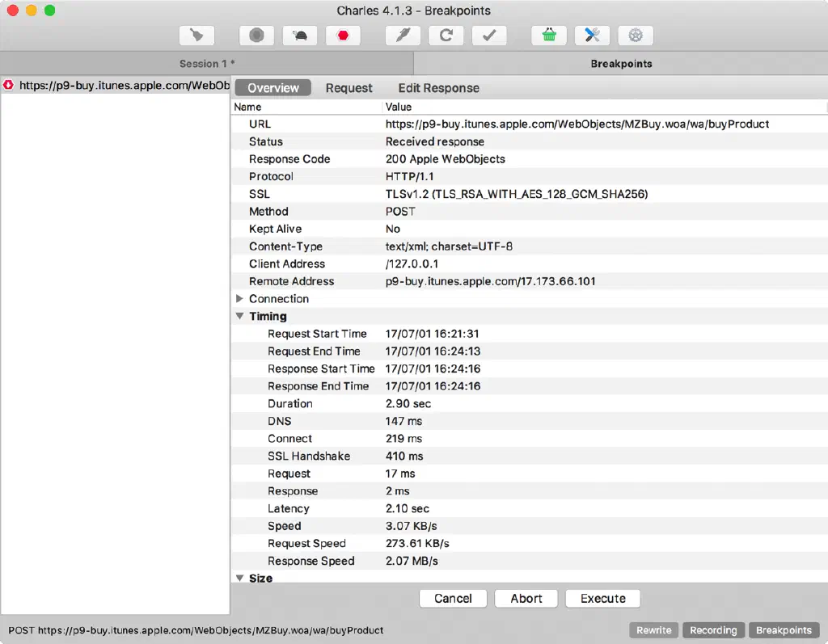Toggle the Rewrite status button
The width and height of the screenshot is (828, 644).
point(653,630)
